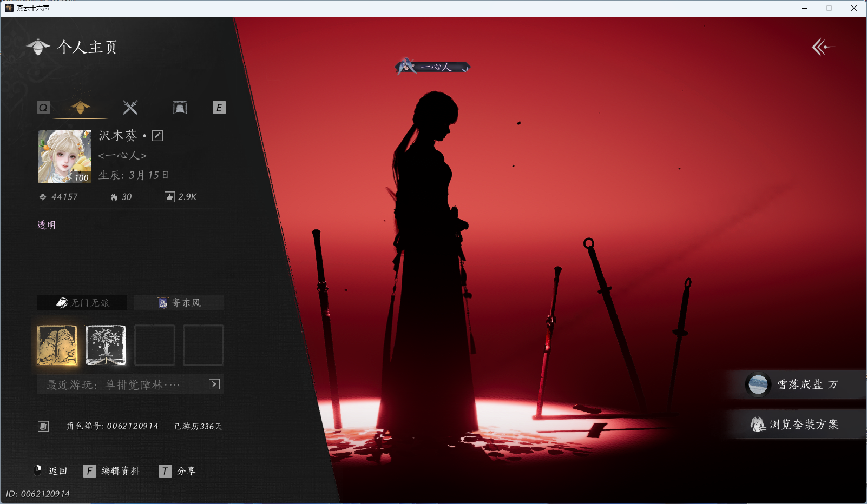867x504 pixels.
Task: Expand the 最近游玩 arrow button
Action: 214,384
